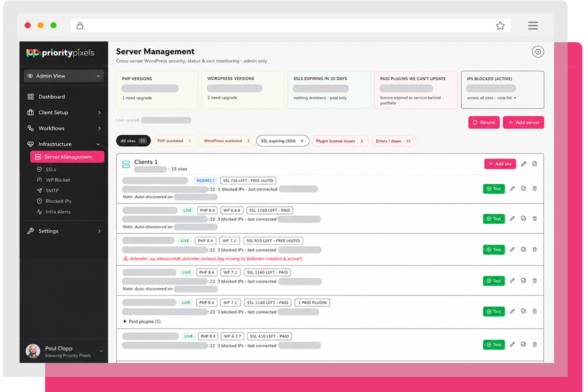The width and height of the screenshot is (588, 392).
Task: Expand Paid plugins (1) disclosure triangle
Action: (x=125, y=321)
